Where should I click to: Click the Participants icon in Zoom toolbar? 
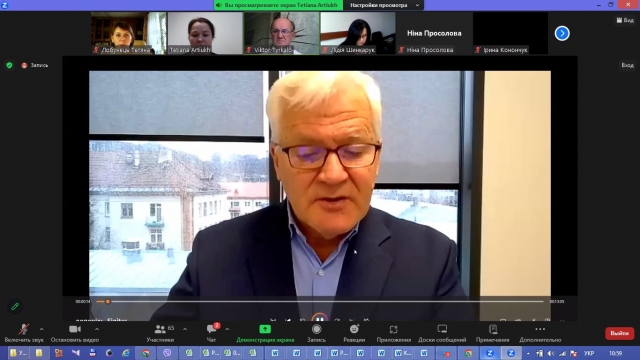(160, 329)
